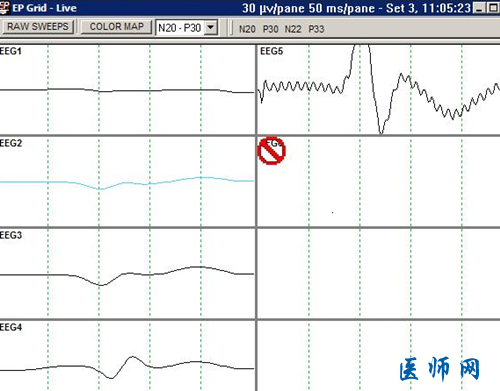Click the EP Grid app icon in title bar
The image size is (500, 391).
(x=4, y=8)
